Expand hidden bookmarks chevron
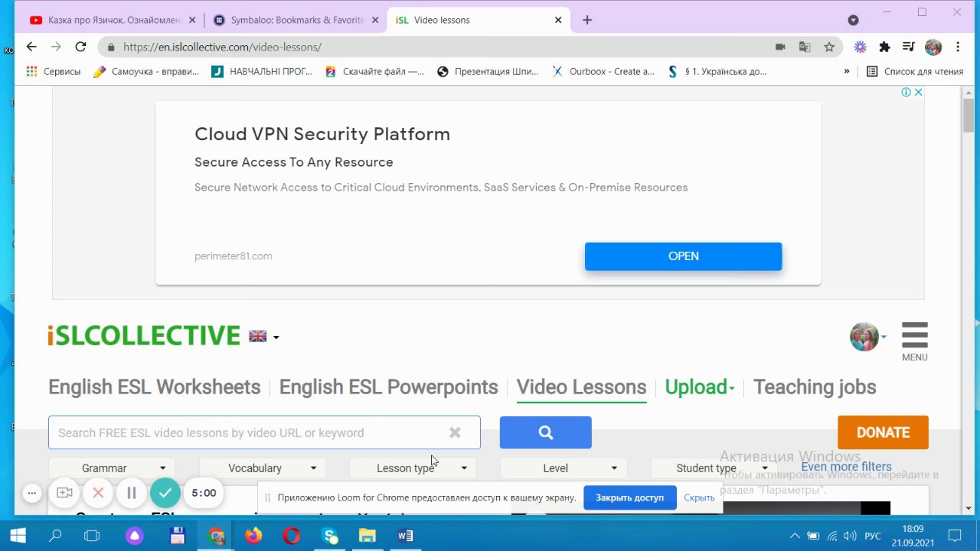Screen dimensions: 980x551 click(846, 71)
